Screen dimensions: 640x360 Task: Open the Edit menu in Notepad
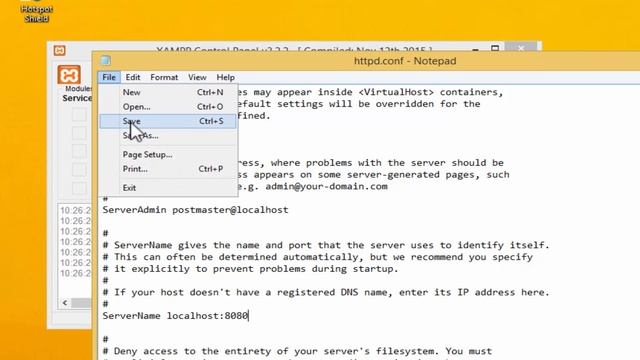[133, 77]
